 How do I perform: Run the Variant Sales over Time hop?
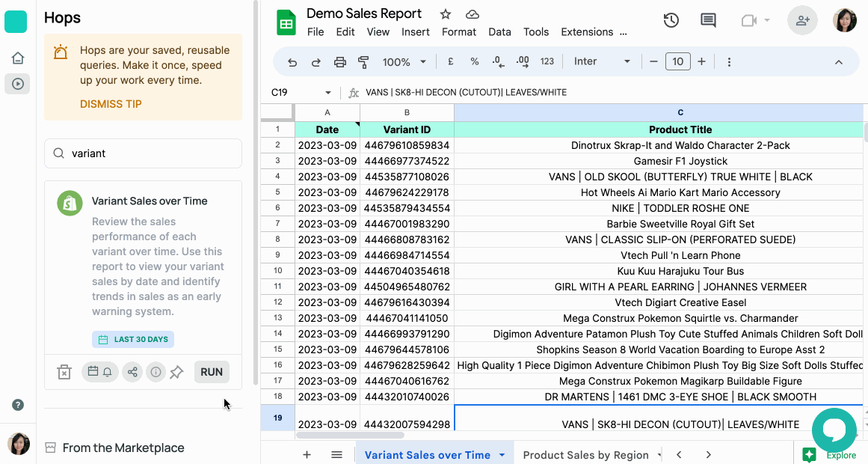click(212, 372)
